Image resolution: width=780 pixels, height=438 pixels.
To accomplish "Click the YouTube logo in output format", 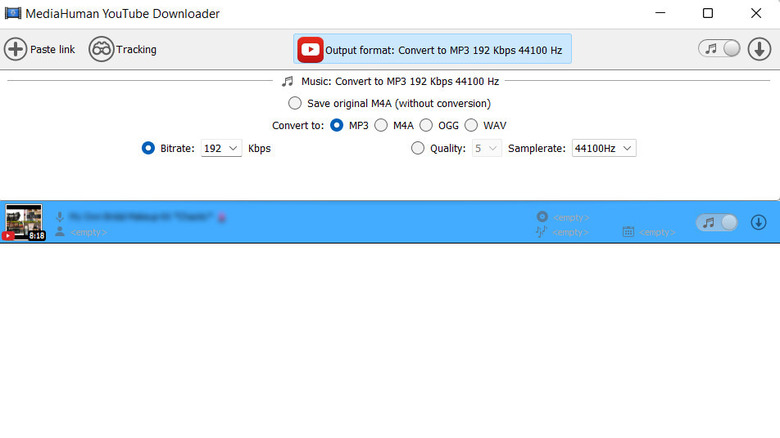I will coord(310,49).
